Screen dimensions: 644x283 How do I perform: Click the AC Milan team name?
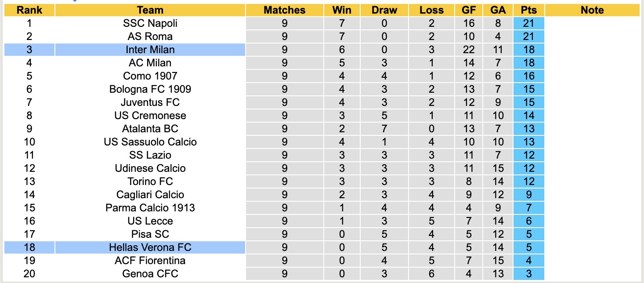[x=150, y=63]
